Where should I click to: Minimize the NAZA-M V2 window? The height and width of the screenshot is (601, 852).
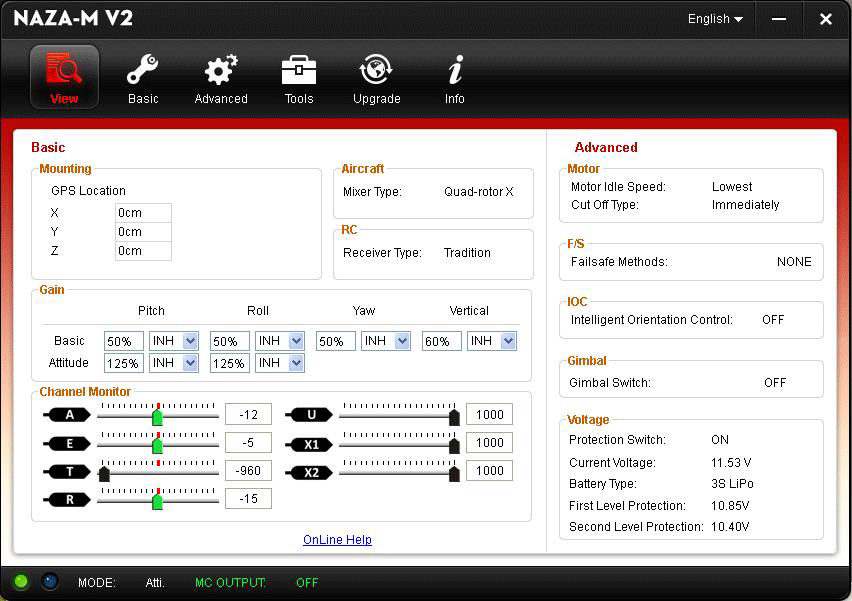(779, 19)
